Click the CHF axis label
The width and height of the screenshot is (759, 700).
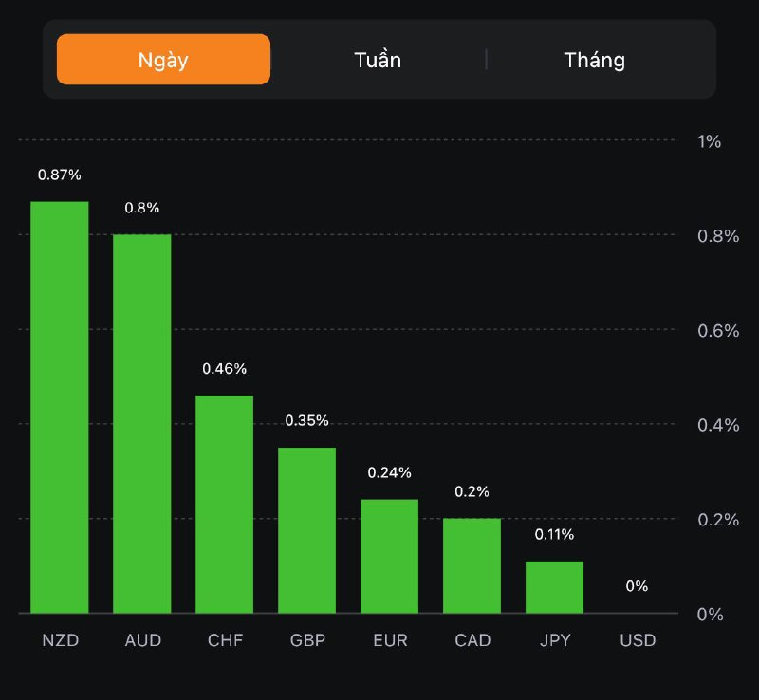point(225,640)
